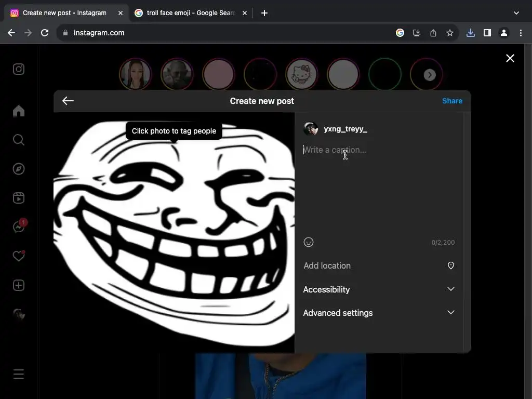Go forward in the browser
This screenshot has height=399, width=532.
[28, 33]
